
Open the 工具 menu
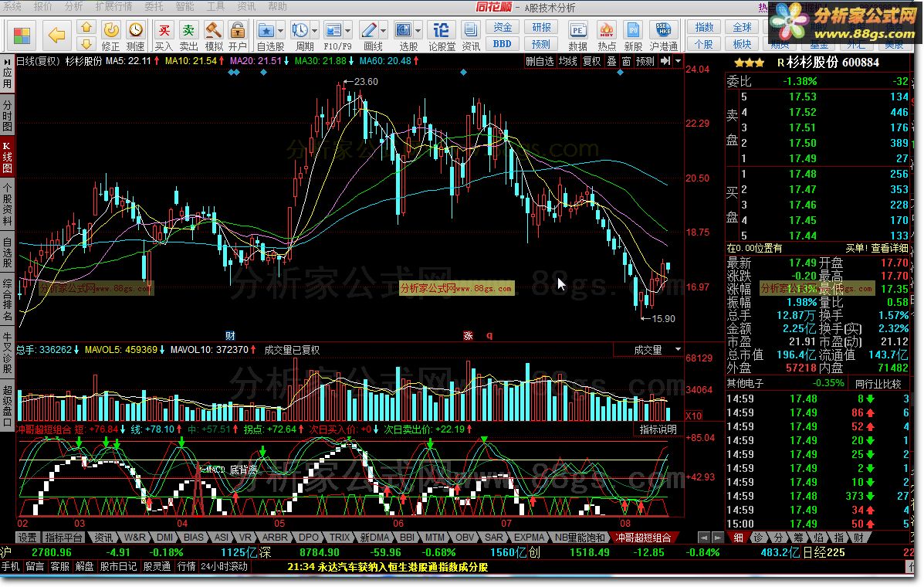[215, 6]
